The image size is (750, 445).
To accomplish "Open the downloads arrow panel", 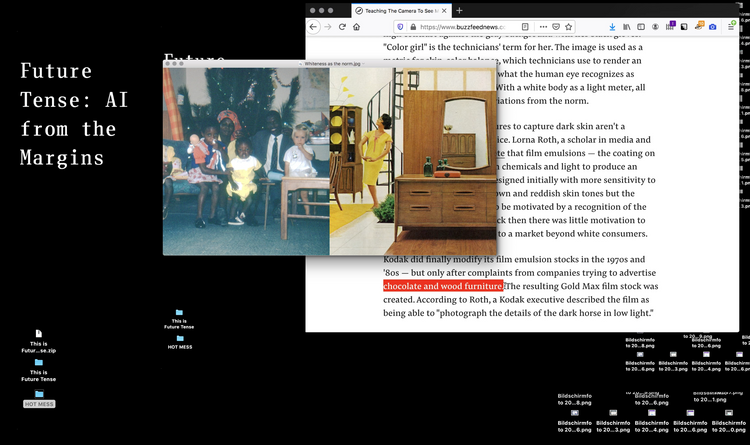I will 611,26.
